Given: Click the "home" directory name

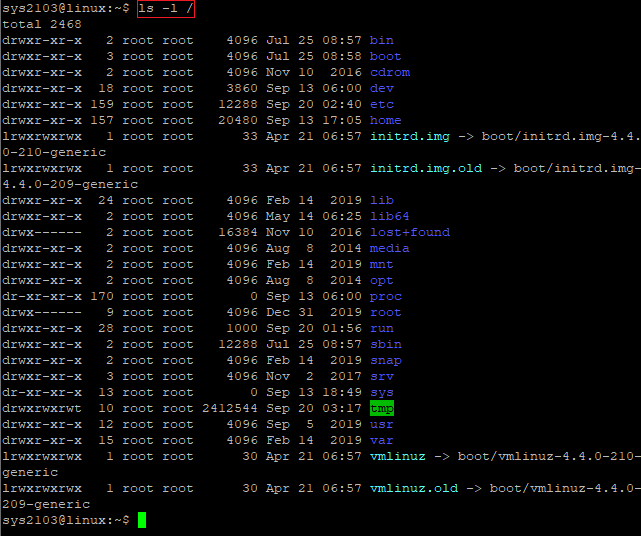Looking at the screenshot, I should click(385, 120).
